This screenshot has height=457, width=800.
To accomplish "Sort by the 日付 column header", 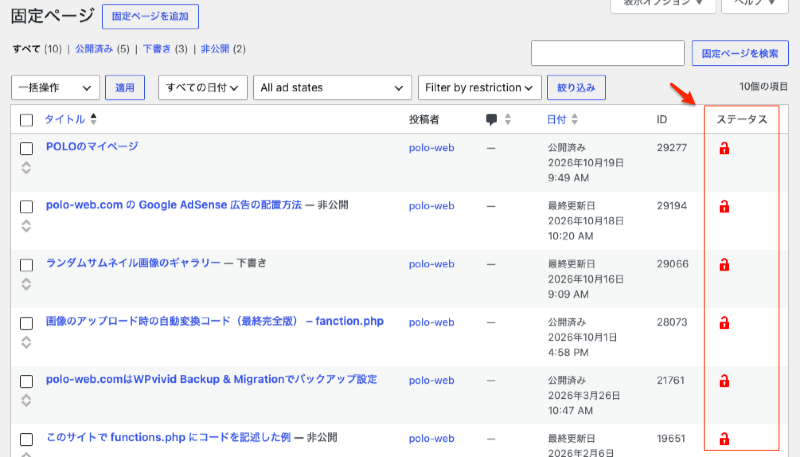I will 556,119.
